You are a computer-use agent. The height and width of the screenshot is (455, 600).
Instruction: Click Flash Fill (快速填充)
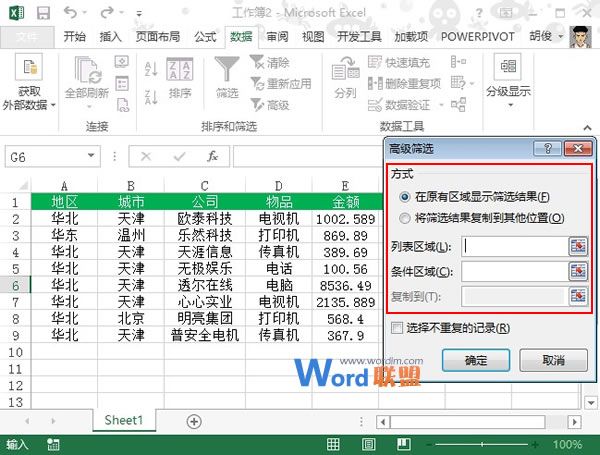tap(399, 62)
